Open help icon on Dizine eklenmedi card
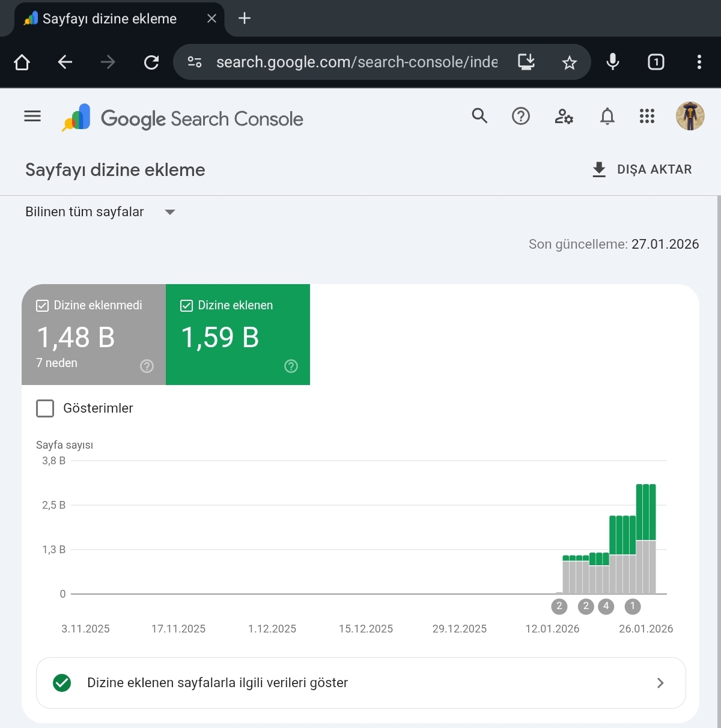Image resolution: width=721 pixels, height=728 pixels. coord(147,366)
